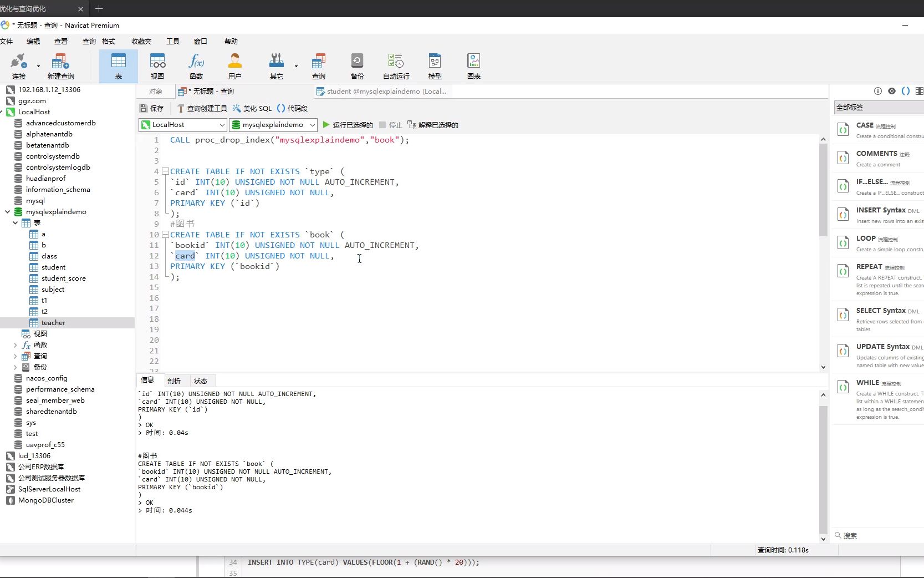924x578 pixels.
Task: Select the 192.168.1.12_13306 connection
Action: tap(49, 90)
